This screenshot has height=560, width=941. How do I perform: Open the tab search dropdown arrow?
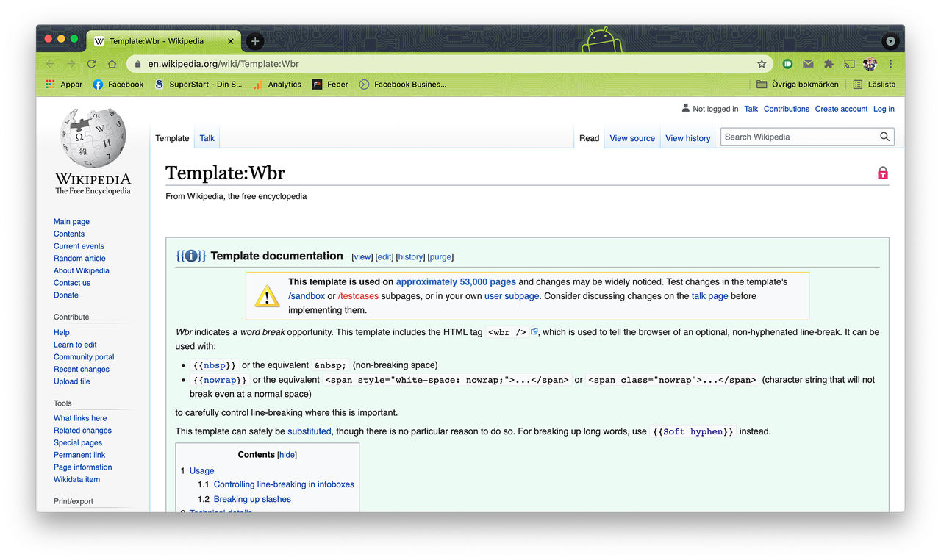pyautogui.click(x=890, y=42)
